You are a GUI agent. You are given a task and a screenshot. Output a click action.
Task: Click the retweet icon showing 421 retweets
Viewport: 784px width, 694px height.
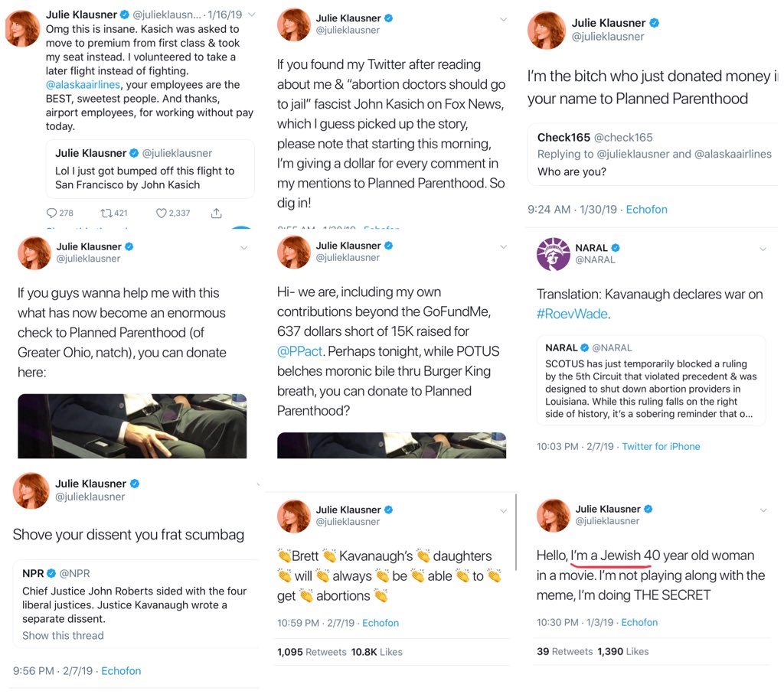coord(106,213)
